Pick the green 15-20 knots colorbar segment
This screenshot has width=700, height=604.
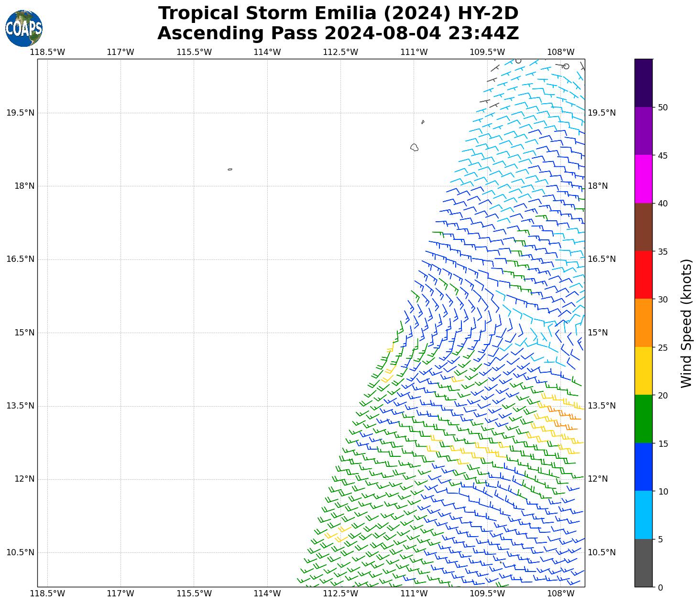643,419
